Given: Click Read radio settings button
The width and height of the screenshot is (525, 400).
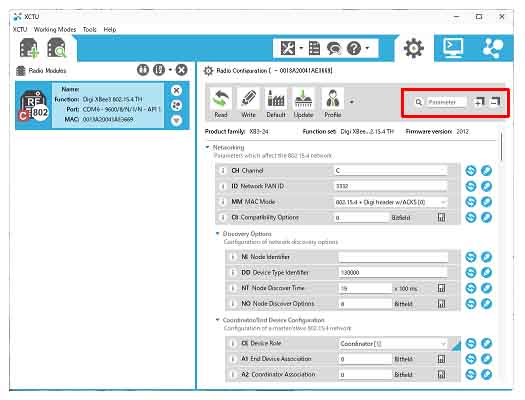Looking at the screenshot, I should 221,103.
